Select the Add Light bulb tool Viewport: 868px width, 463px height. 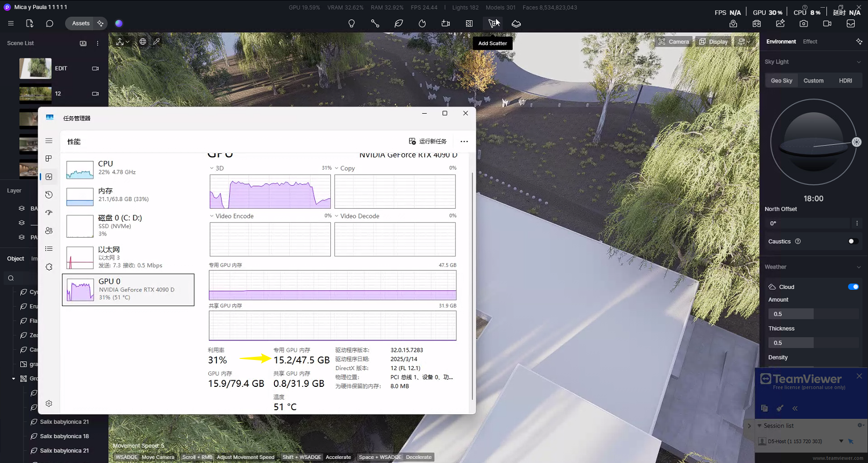click(351, 23)
